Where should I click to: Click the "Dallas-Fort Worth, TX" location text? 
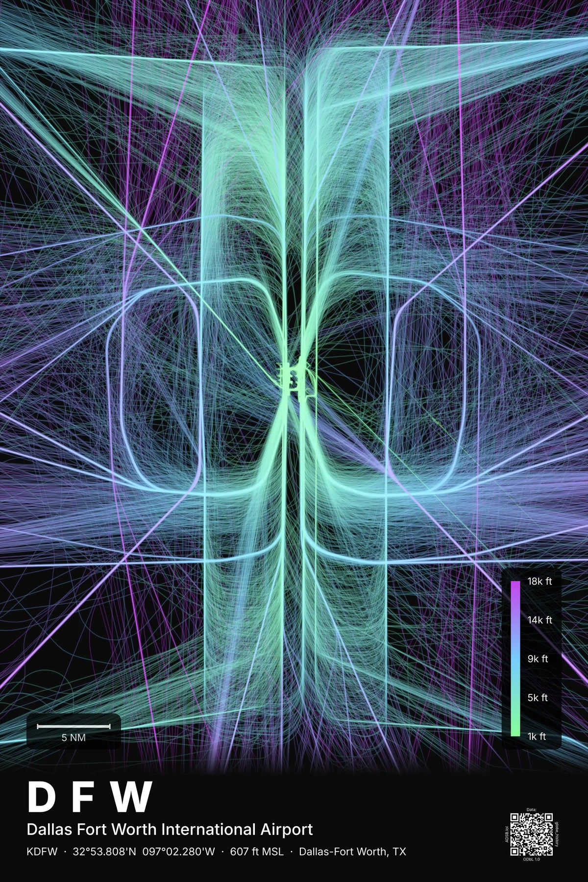(352, 852)
